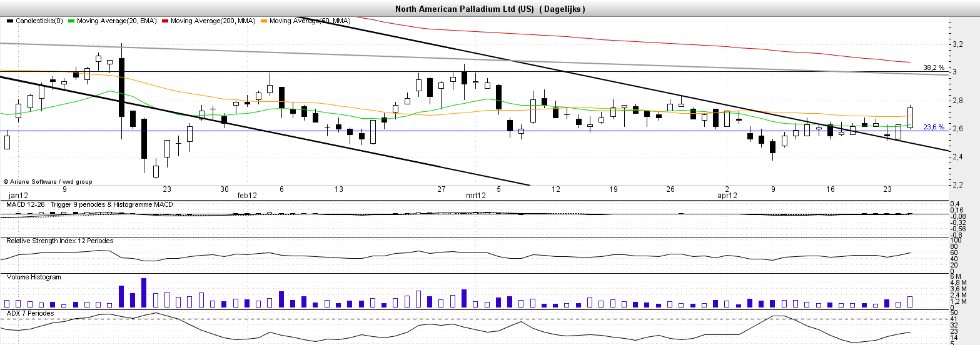The image size is (980, 345).
Task: Click the 2,2 price axis value
Action: click(957, 185)
